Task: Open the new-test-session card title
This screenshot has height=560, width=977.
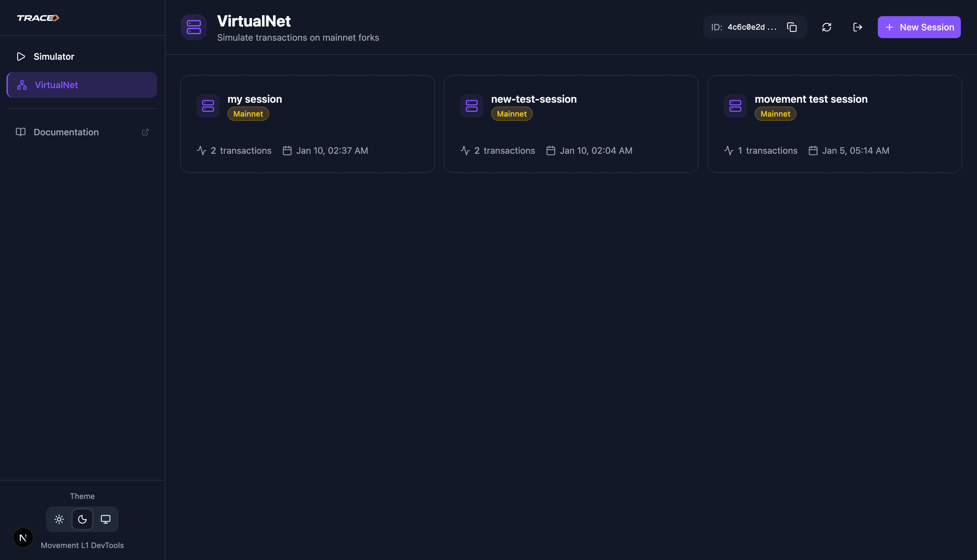Action: click(x=533, y=99)
